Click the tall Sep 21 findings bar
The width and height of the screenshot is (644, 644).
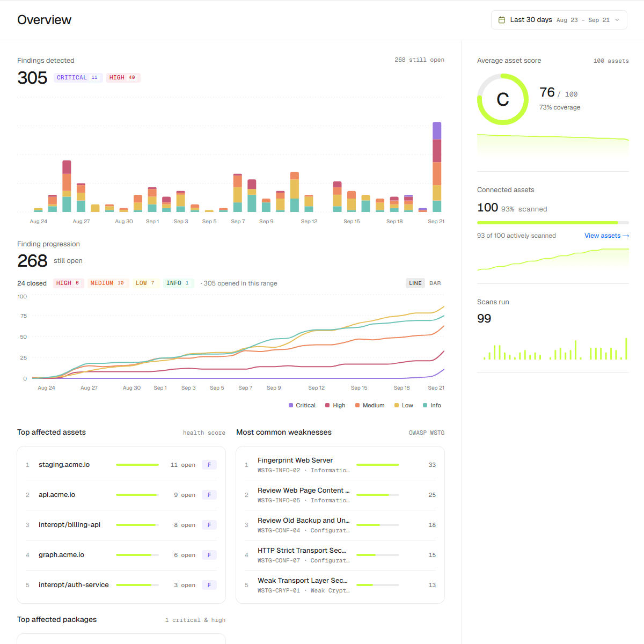tap(437, 167)
